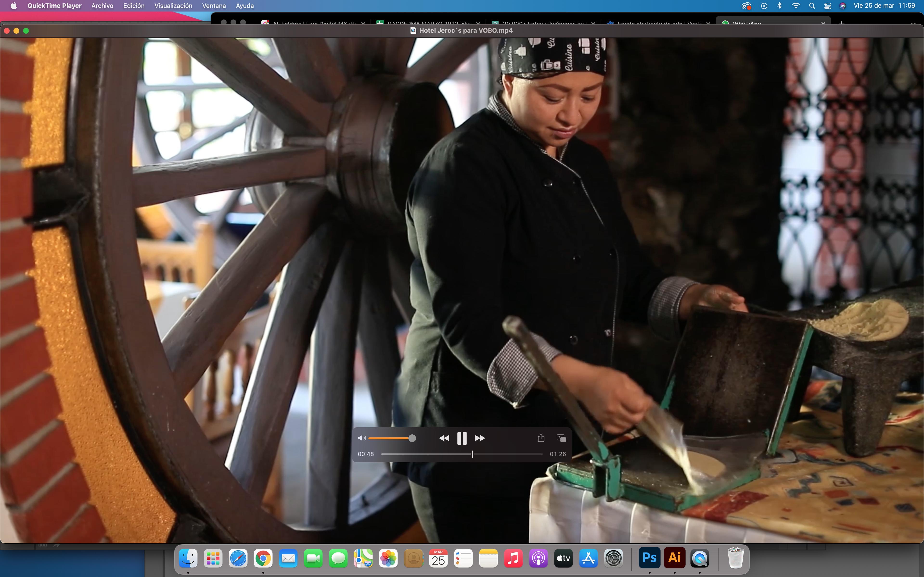Open the Archivo menu
The height and width of the screenshot is (577, 924).
point(102,6)
